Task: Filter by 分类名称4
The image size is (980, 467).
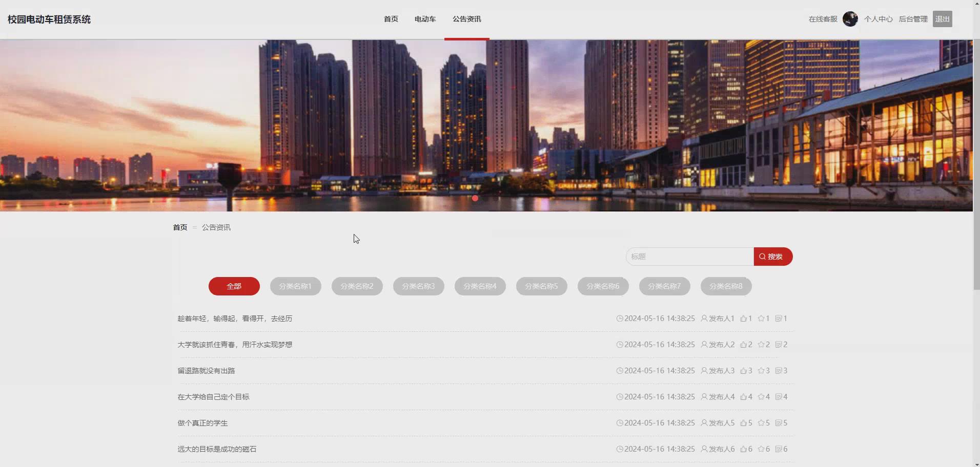Action: coord(480,286)
